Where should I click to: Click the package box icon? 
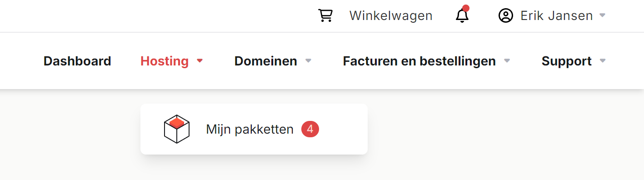coord(176,129)
